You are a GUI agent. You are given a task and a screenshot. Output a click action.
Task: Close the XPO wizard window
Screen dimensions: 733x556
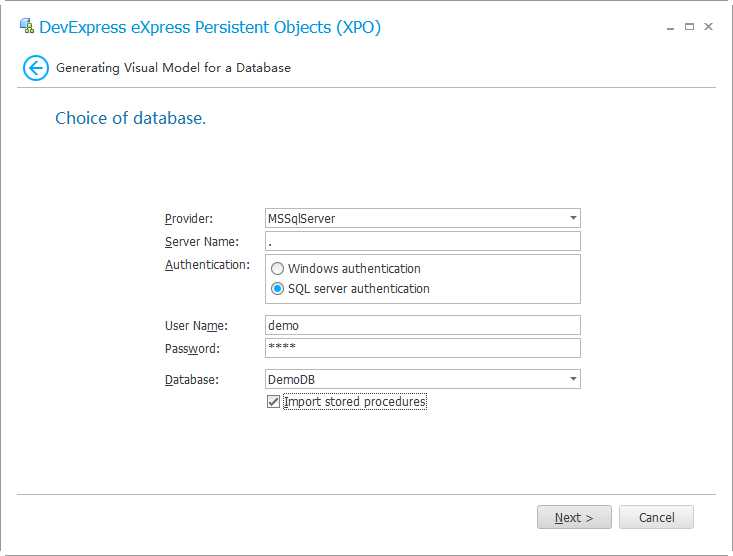pos(708,27)
